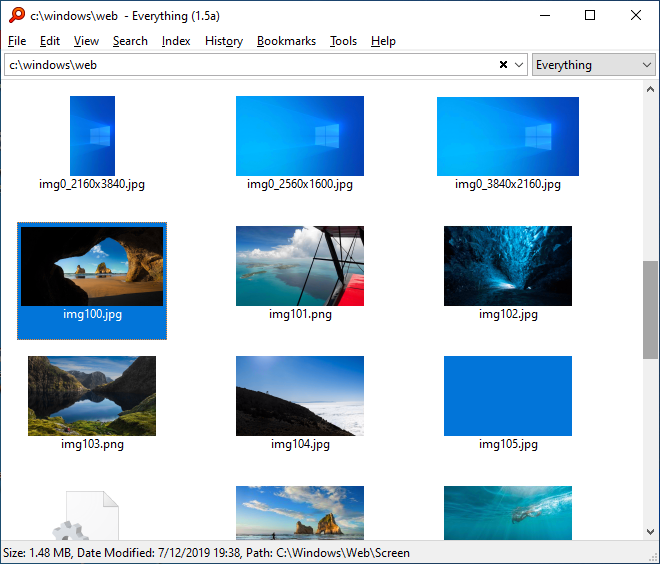
Task: Select img0_2160x3840.jpg thumbnail
Action: click(x=92, y=136)
